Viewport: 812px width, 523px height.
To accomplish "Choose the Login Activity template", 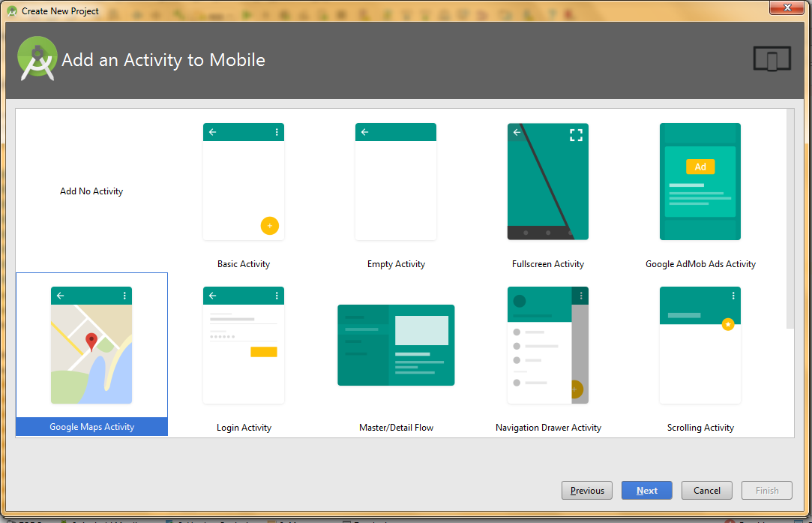I will [x=243, y=345].
